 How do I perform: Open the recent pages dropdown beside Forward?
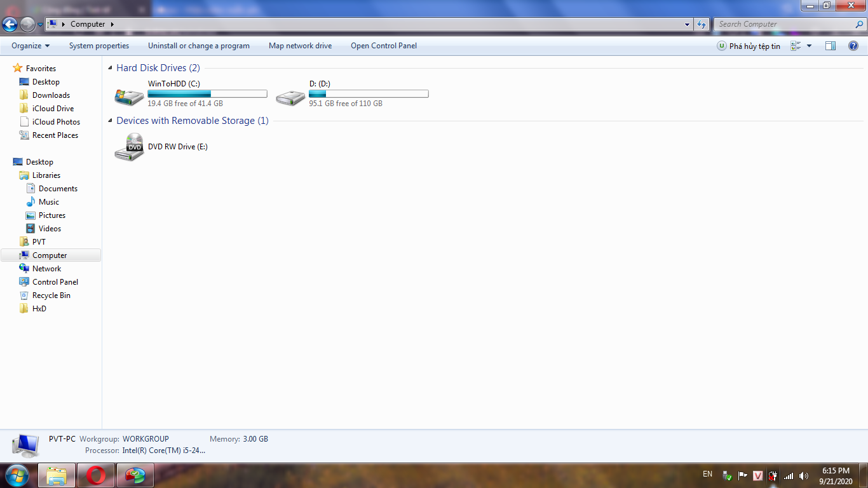(41, 25)
